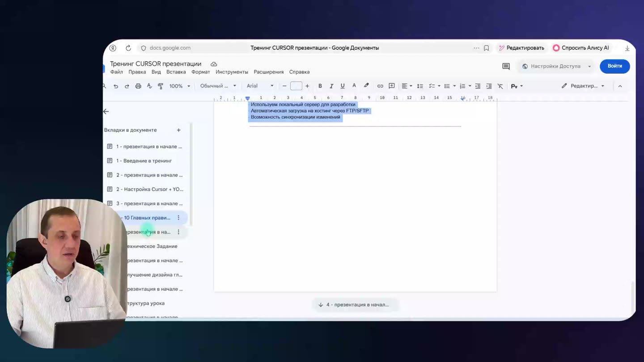Add a comment using the toolbar icon

(x=392, y=86)
